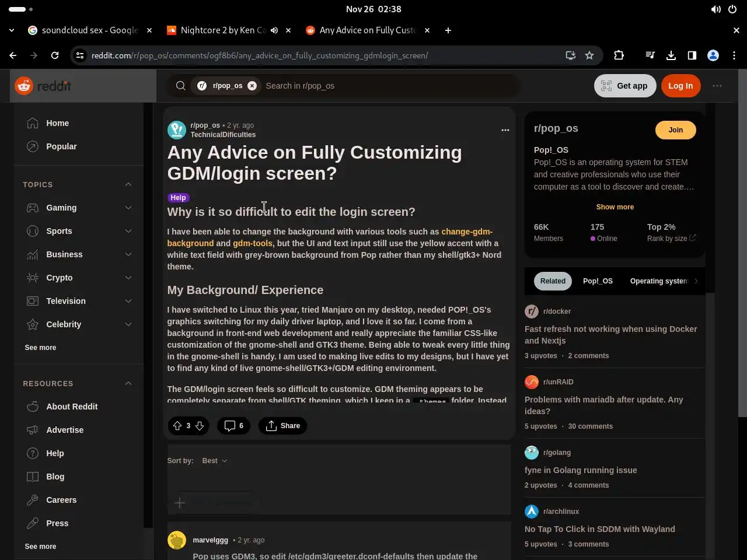This screenshot has height=560, width=747.
Task: Click the r/golang community icon
Action: (x=532, y=453)
